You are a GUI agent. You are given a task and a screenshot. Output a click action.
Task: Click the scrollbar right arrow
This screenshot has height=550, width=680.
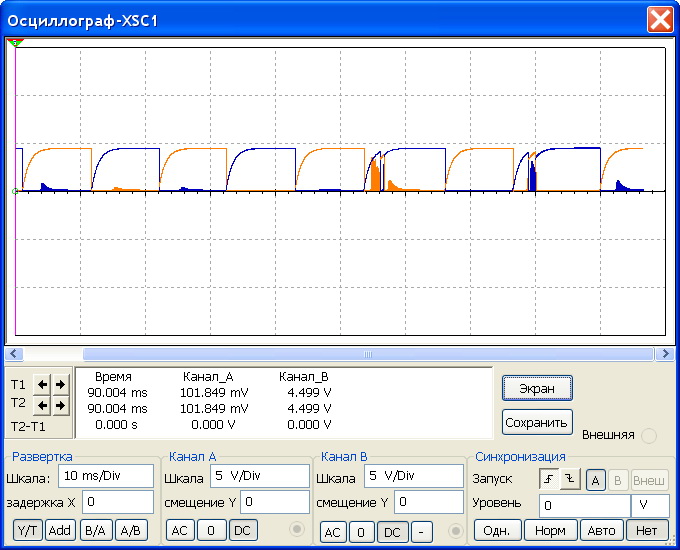(665, 354)
